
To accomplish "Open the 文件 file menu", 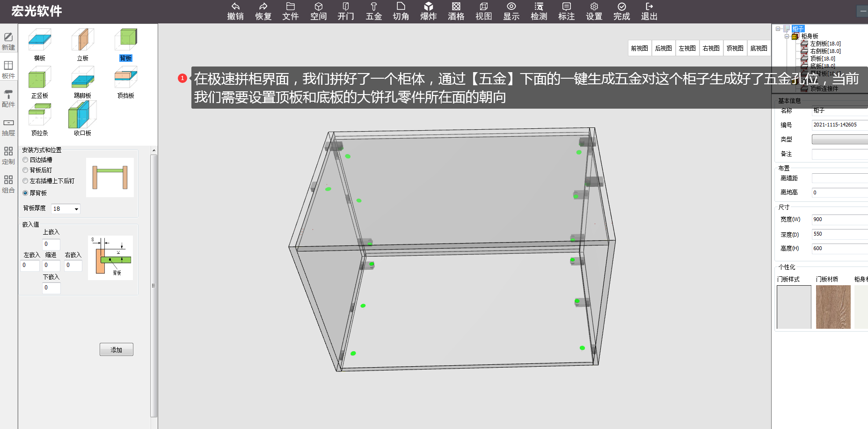I will [x=291, y=11].
